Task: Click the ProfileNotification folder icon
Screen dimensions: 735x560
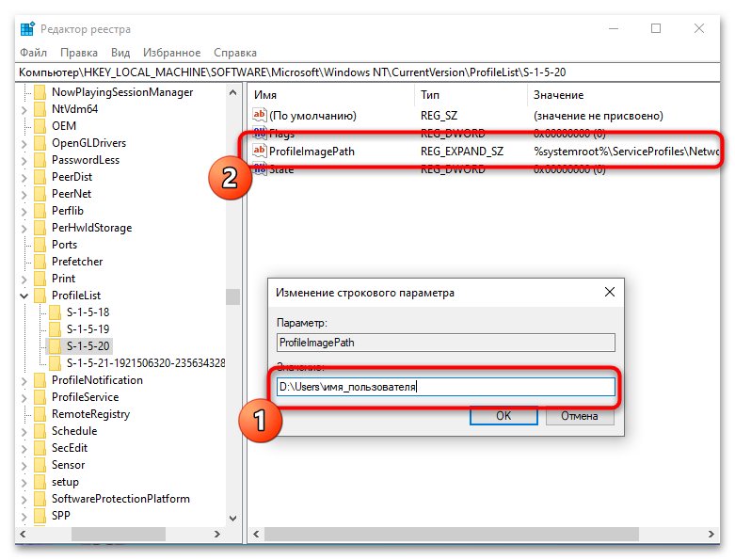Action: [x=40, y=380]
